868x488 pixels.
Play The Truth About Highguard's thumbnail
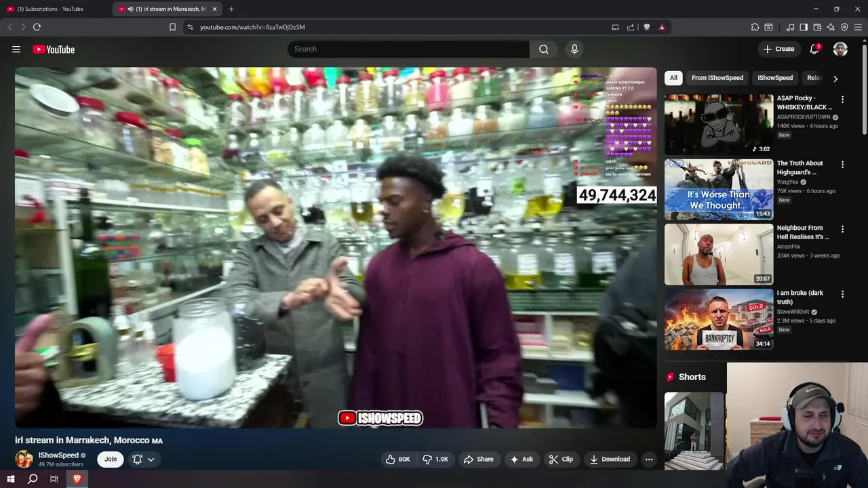pyautogui.click(x=719, y=190)
